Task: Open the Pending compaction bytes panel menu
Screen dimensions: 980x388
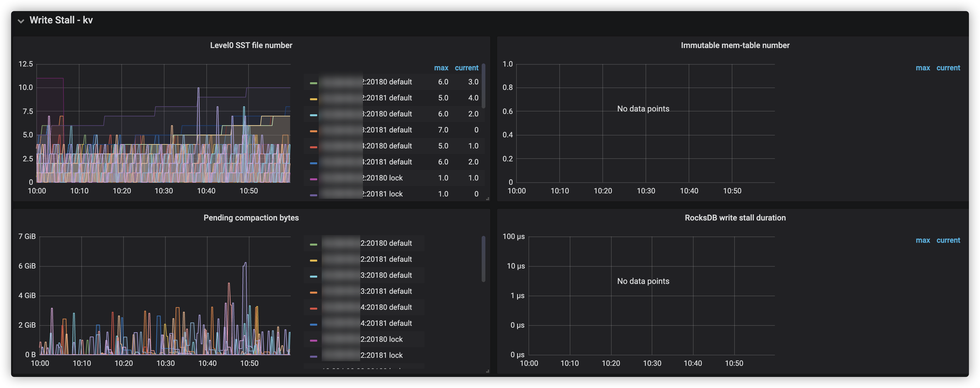Action: (x=251, y=218)
